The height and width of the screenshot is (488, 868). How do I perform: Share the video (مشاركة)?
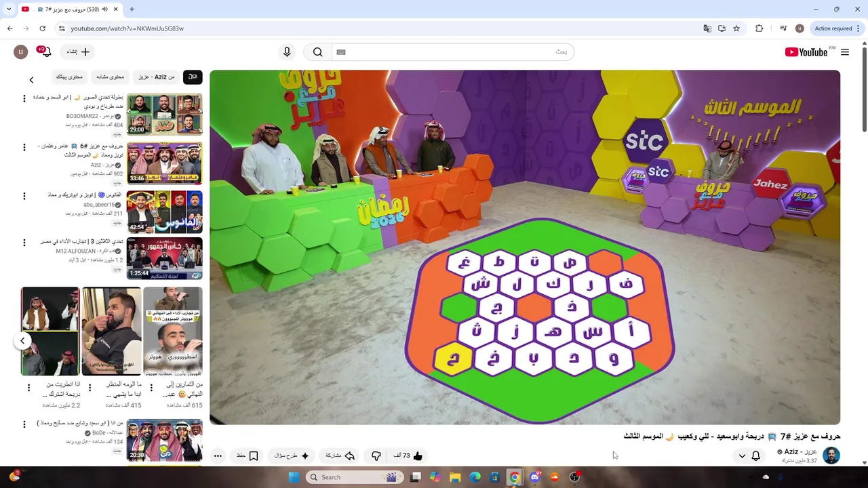tap(340, 456)
